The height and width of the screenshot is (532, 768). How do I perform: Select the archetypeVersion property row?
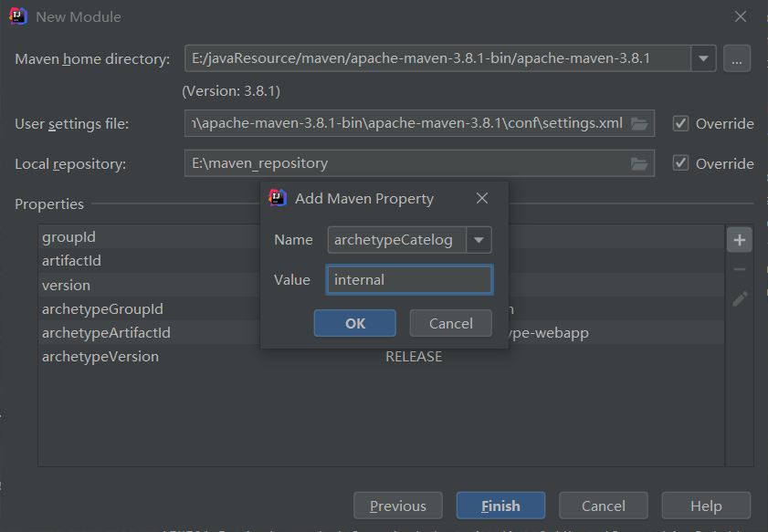tap(381, 356)
